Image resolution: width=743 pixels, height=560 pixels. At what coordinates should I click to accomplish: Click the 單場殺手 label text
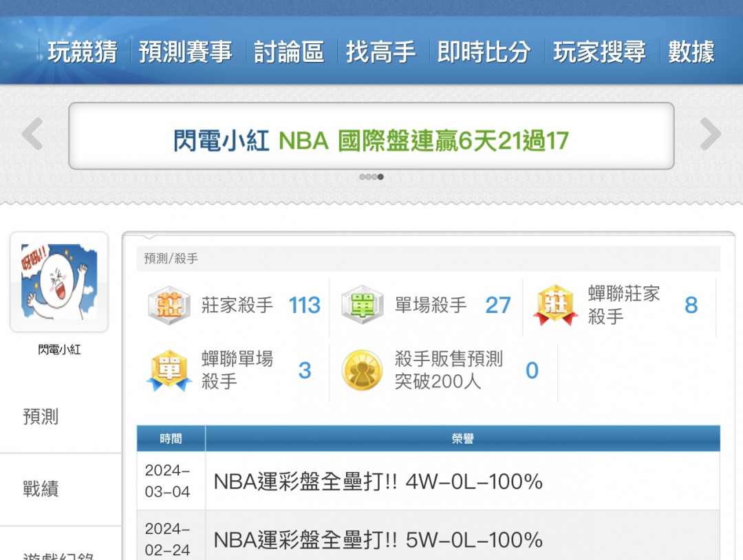[431, 305]
